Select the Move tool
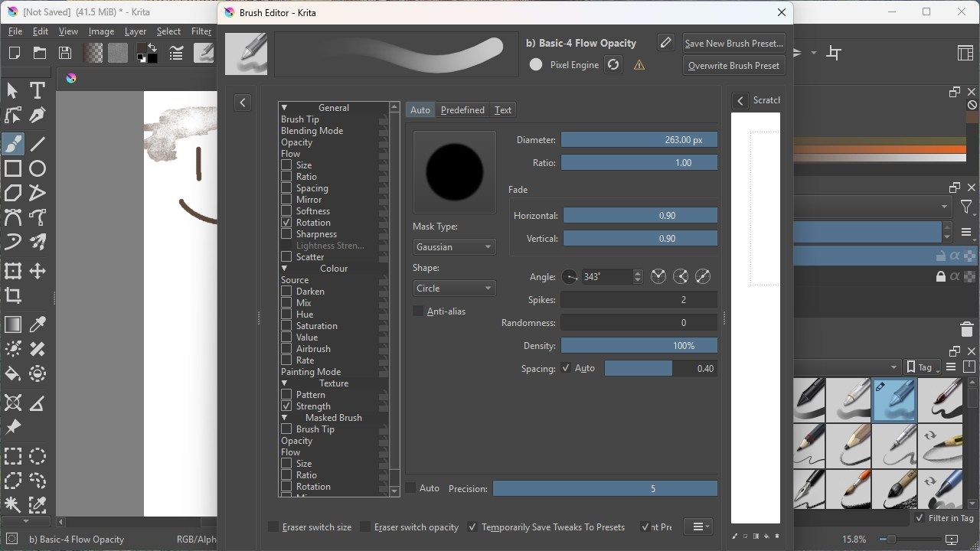The height and width of the screenshot is (551, 980). click(x=37, y=271)
